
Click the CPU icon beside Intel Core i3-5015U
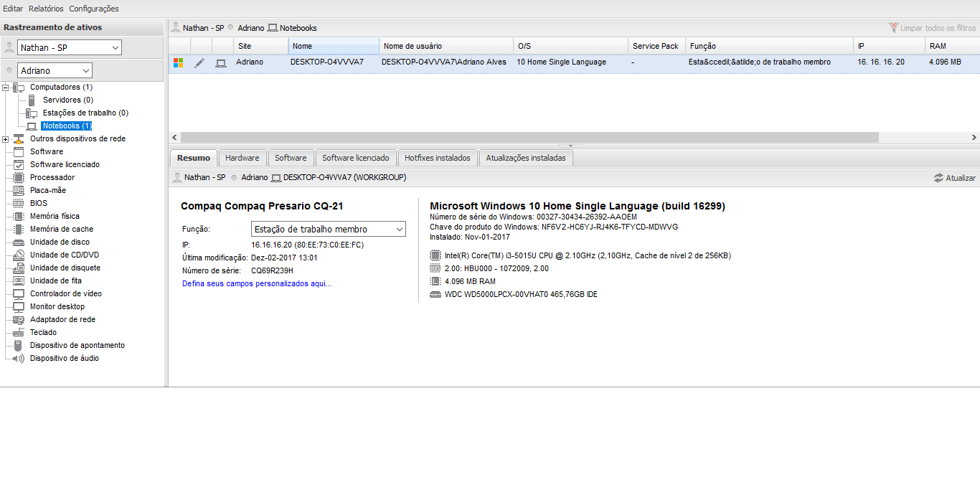click(x=435, y=255)
